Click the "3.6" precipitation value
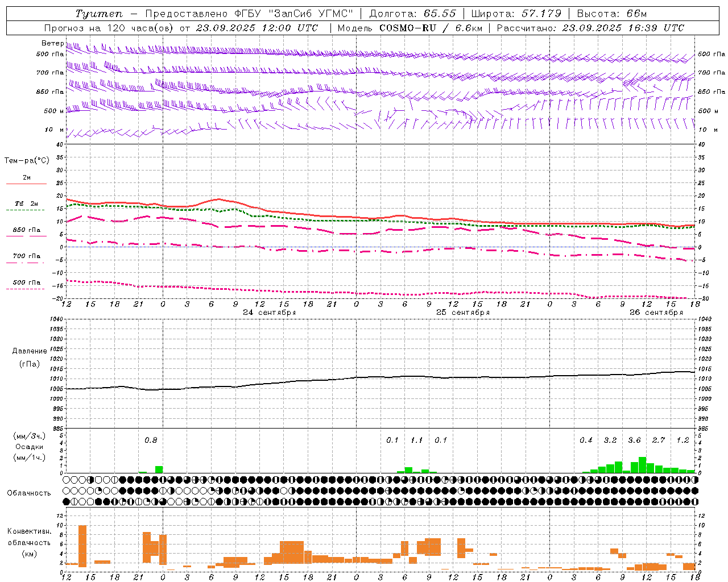This screenshot has width=728, height=582. [634, 440]
